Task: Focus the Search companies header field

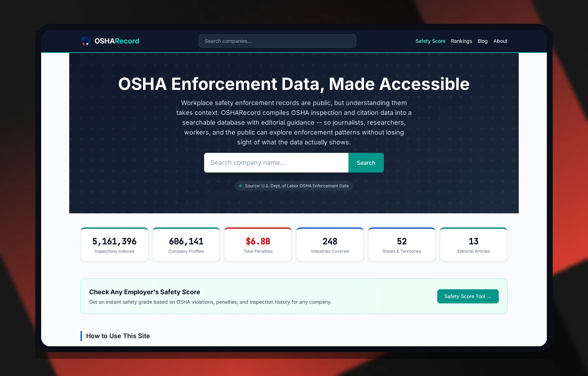Action: tap(277, 41)
